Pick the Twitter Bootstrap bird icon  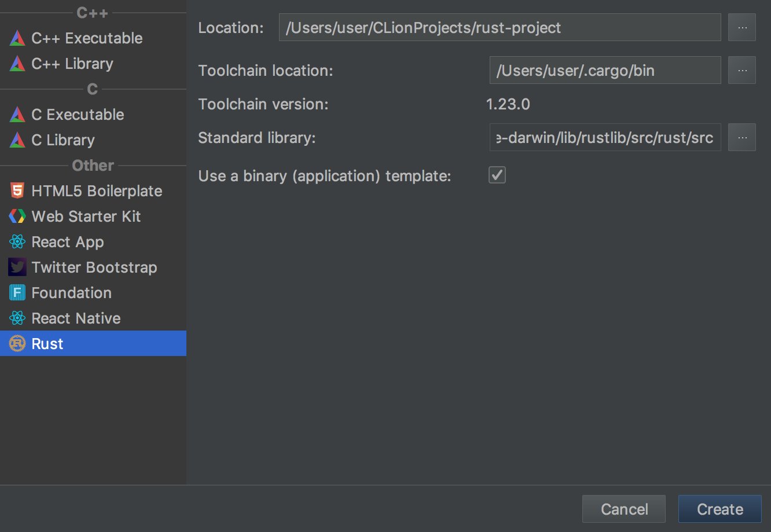pos(17,267)
